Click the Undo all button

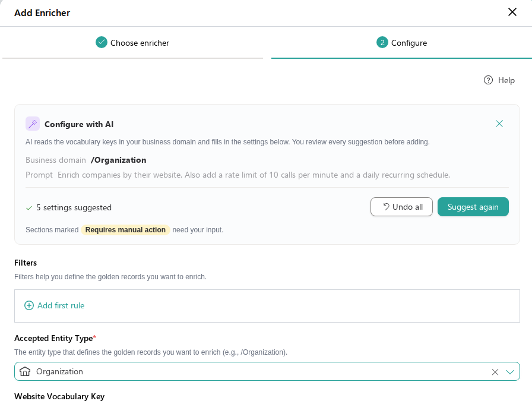(x=401, y=207)
